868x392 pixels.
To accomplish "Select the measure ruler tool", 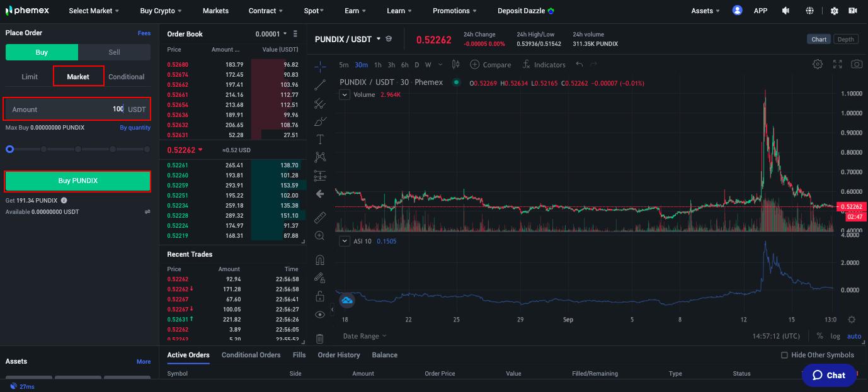I will [319, 217].
